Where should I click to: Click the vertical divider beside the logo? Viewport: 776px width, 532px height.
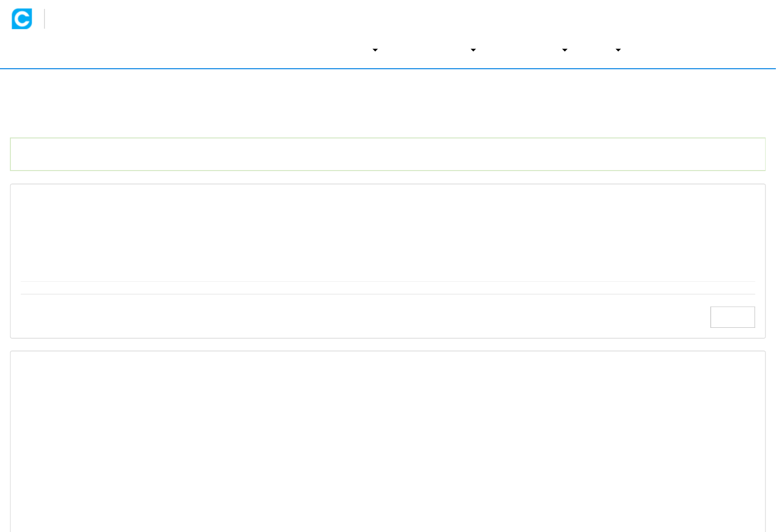(44, 19)
